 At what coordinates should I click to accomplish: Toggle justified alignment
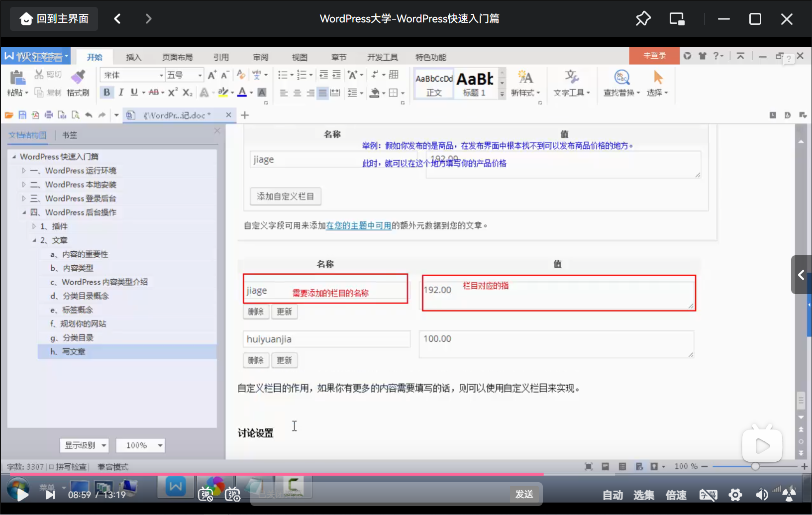click(323, 93)
